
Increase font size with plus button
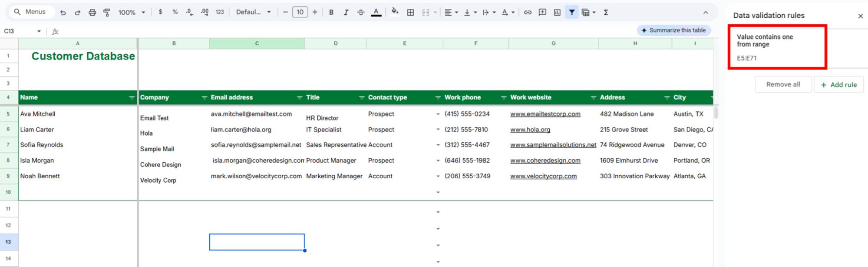click(x=315, y=12)
